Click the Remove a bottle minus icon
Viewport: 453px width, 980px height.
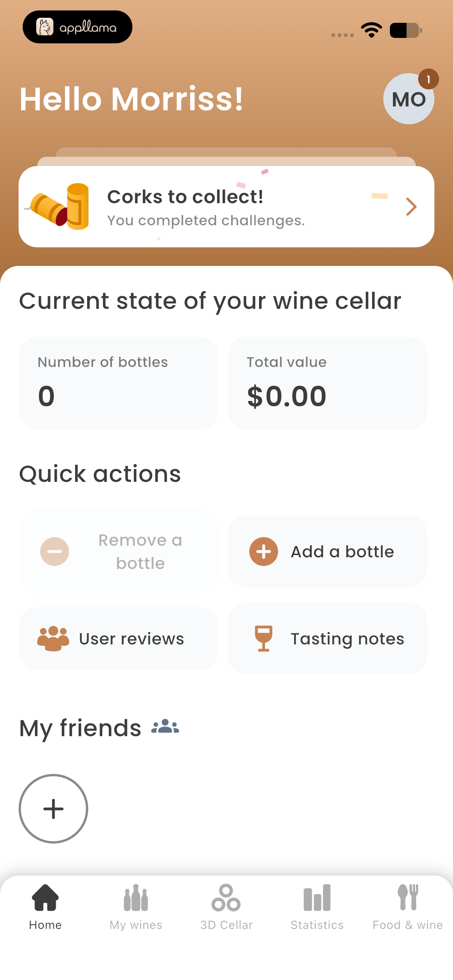pyautogui.click(x=55, y=552)
